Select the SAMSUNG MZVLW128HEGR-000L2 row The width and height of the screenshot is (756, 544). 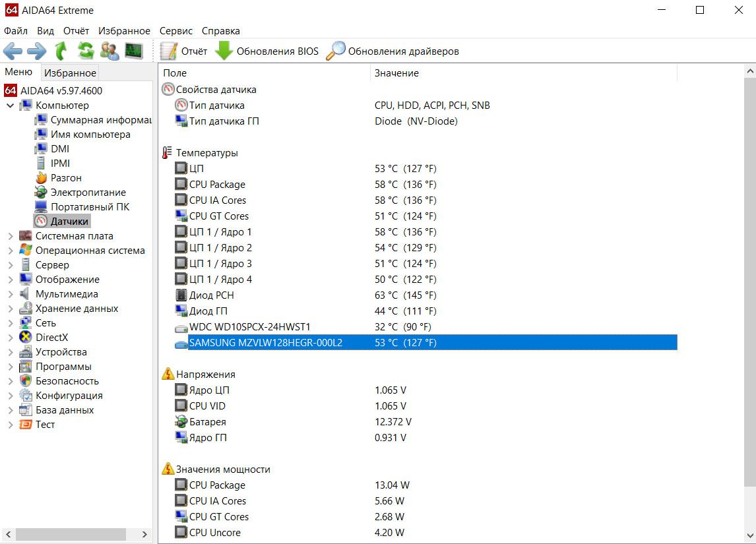[x=425, y=343]
